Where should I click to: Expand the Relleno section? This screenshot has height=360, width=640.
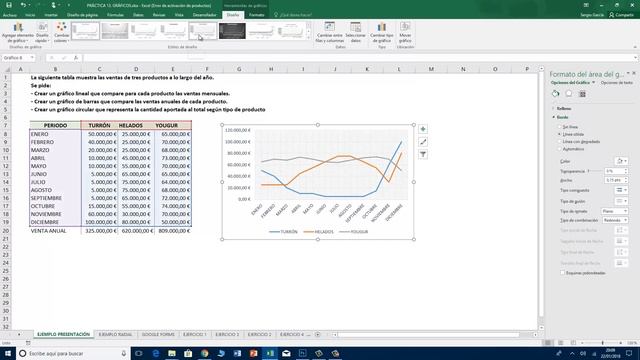pos(563,109)
